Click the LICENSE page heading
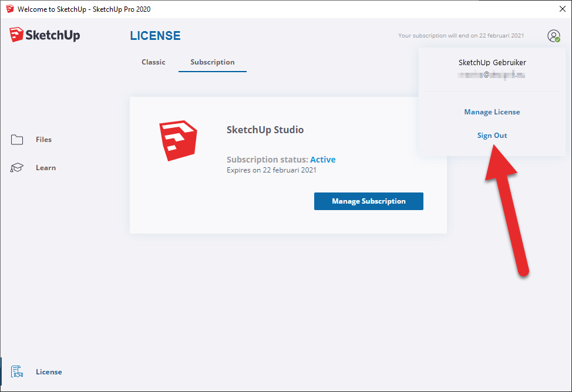 click(x=156, y=36)
